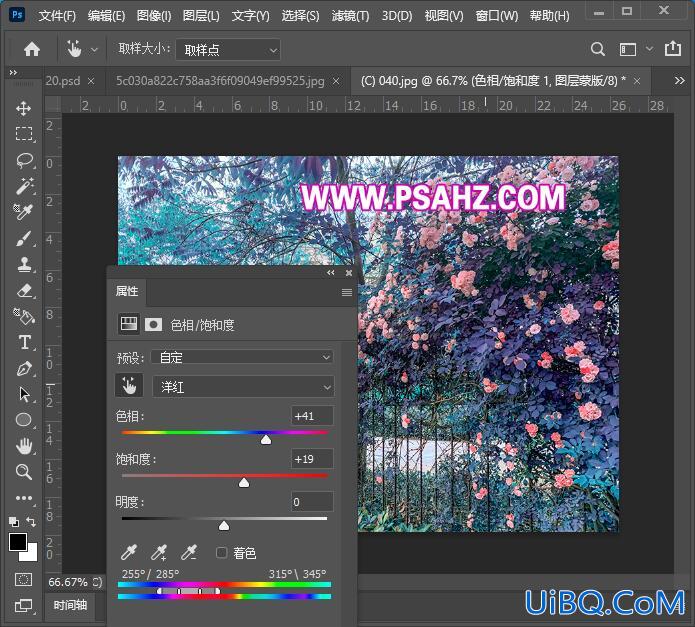Pick the Subtract from Sample eyedropper
The width and height of the screenshot is (695, 627).
(x=189, y=552)
